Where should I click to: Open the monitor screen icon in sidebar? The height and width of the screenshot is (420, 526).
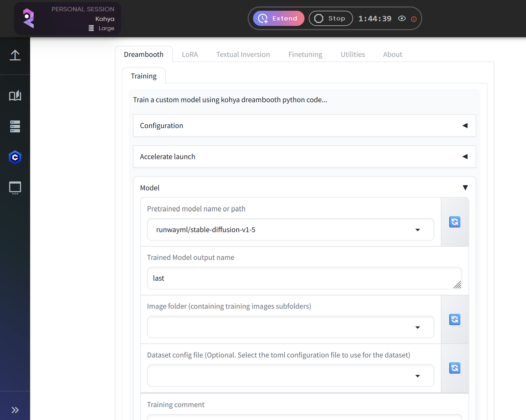(15, 188)
